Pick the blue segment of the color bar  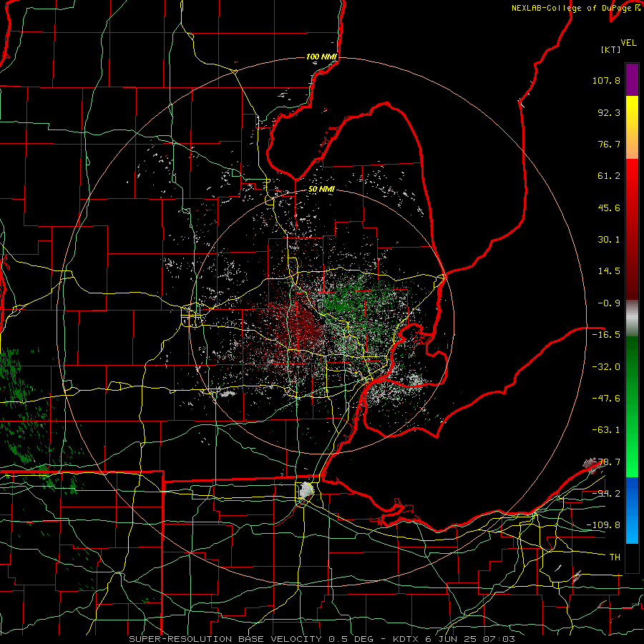(632, 510)
